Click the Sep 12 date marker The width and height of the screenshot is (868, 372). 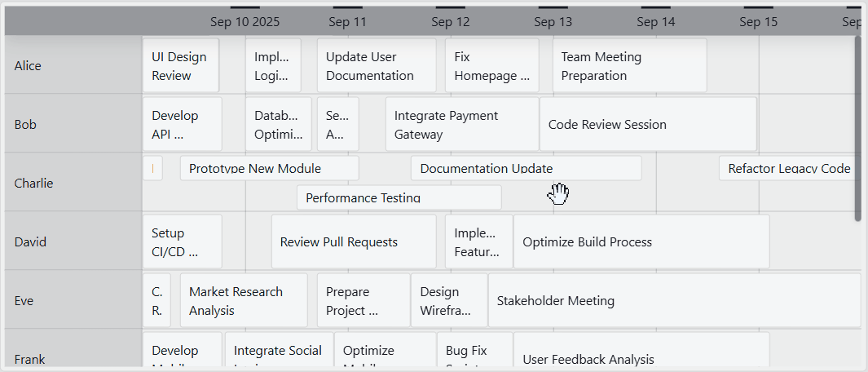(x=451, y=22)
